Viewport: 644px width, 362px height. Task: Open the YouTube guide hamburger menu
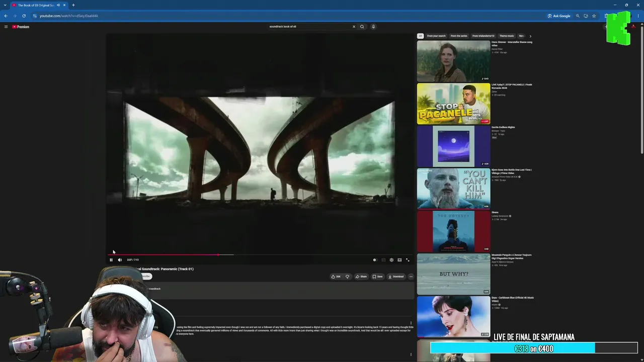(6, 27)
